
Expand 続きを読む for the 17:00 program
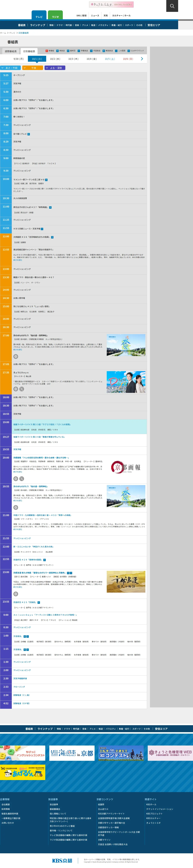[18, 349]
